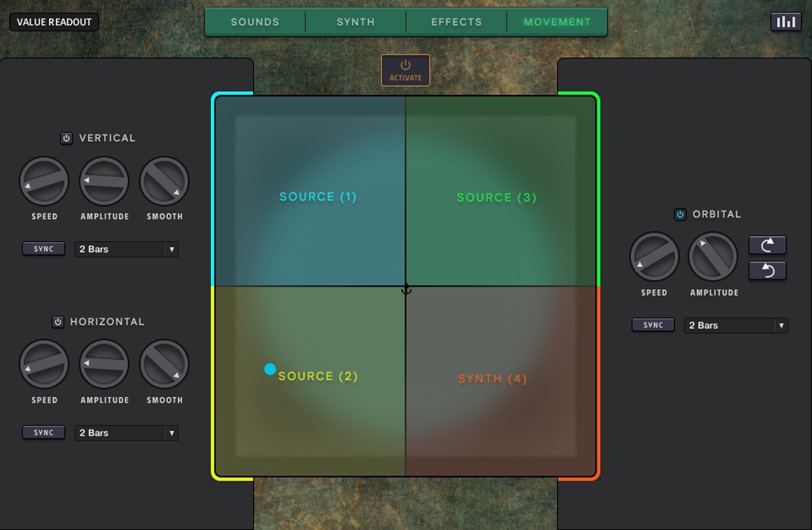Image resolution: width=812 pixels, height=530 pixels.
Task: Click the Value Readout button
Action: 54,21
